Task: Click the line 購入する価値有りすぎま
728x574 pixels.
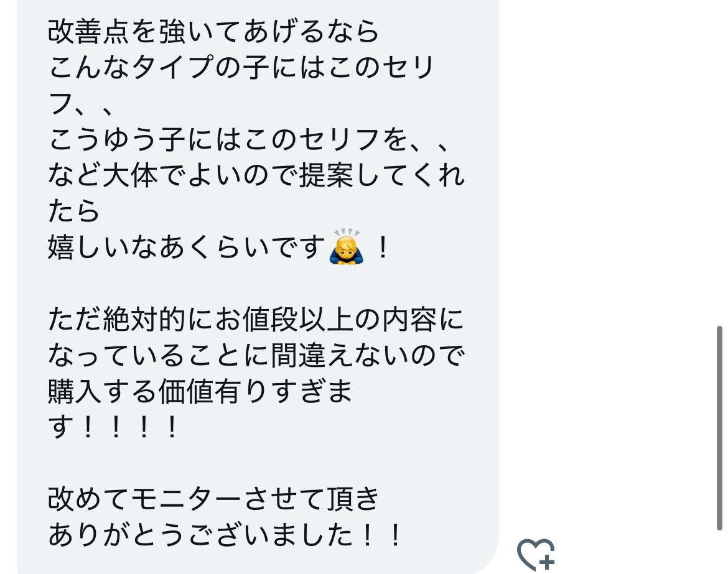Action: (x=200, y=391)
